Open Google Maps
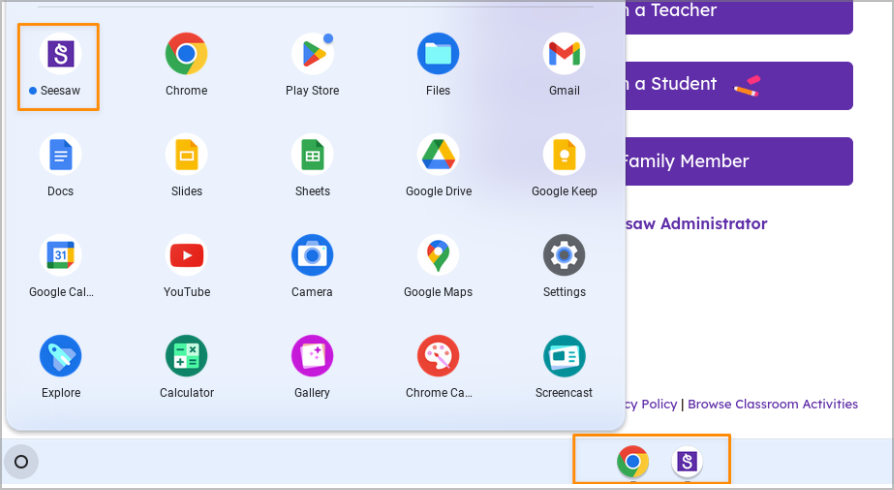 [438, 255]
